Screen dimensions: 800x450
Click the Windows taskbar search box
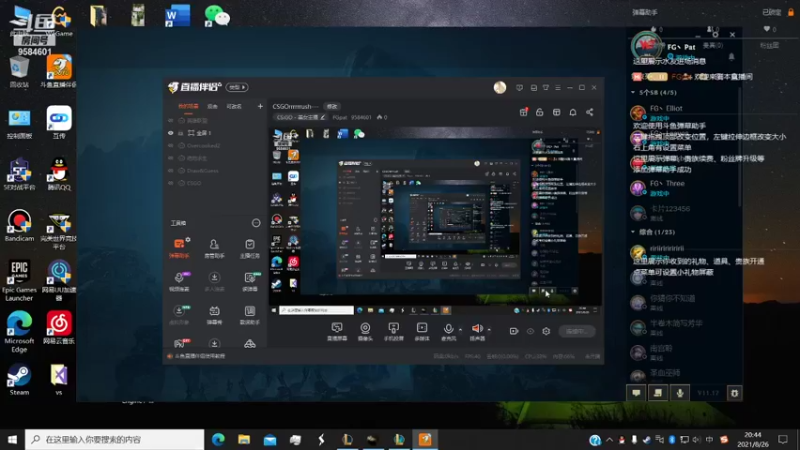114,439
